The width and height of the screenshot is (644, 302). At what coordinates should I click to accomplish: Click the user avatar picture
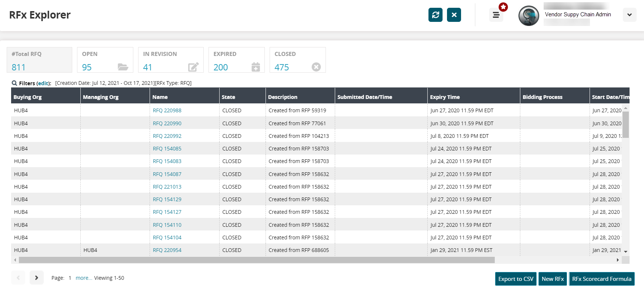[528, 16]
